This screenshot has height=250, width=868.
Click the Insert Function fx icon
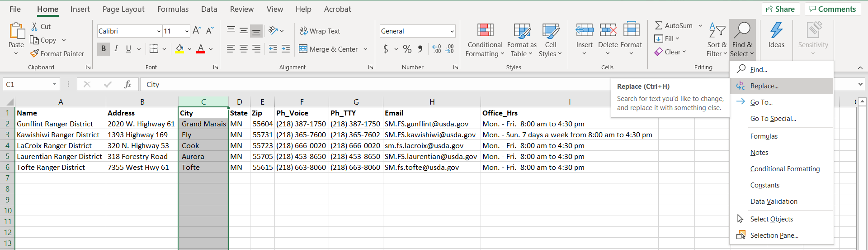click(127, 84)
